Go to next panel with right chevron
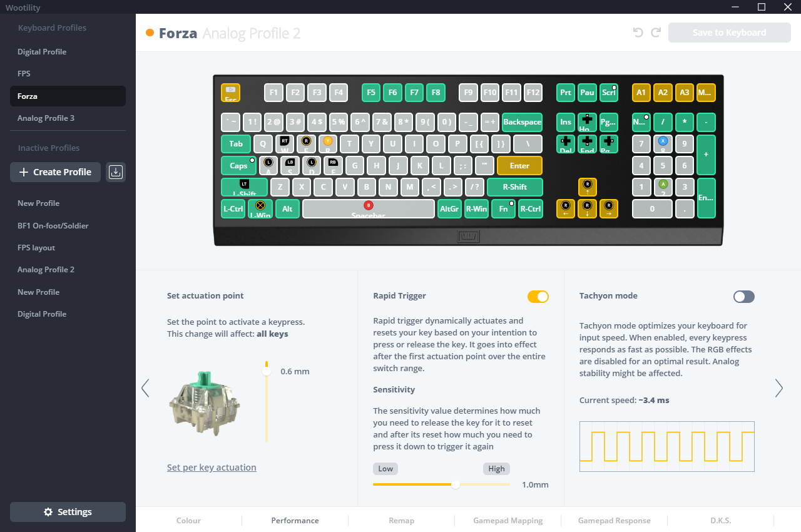801x532 pixels. click(779, 388)
